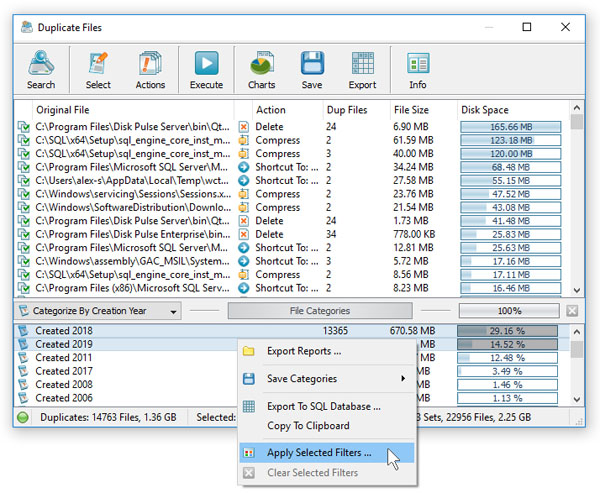Image resolution: width=600 pixels, height=493 pixels.
Task: Expand the Save Categories submenu arrow
Action: [x=403, y=379]
